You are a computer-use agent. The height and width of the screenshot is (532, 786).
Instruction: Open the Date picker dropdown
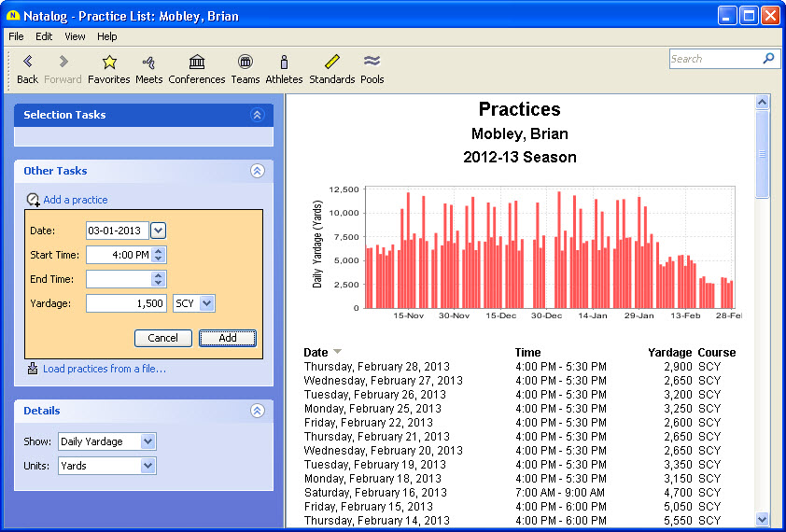click(158, 231)
